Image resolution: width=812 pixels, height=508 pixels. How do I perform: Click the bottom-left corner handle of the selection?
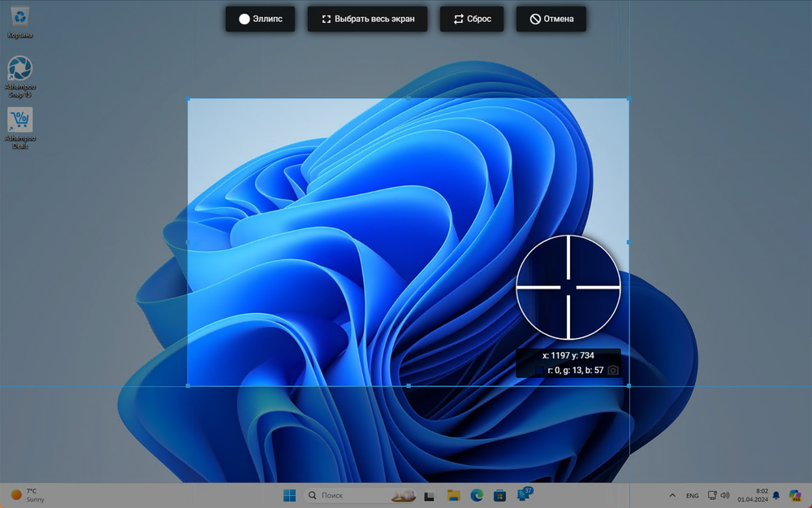pyautogui.click(x=188, y=385)
